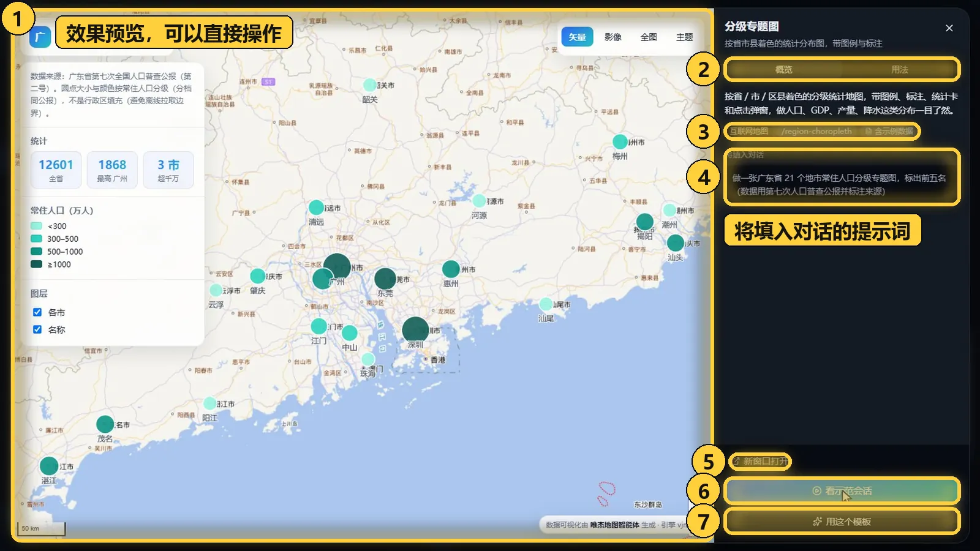Click the Zhanjiang city circle marker

point(49,466)
